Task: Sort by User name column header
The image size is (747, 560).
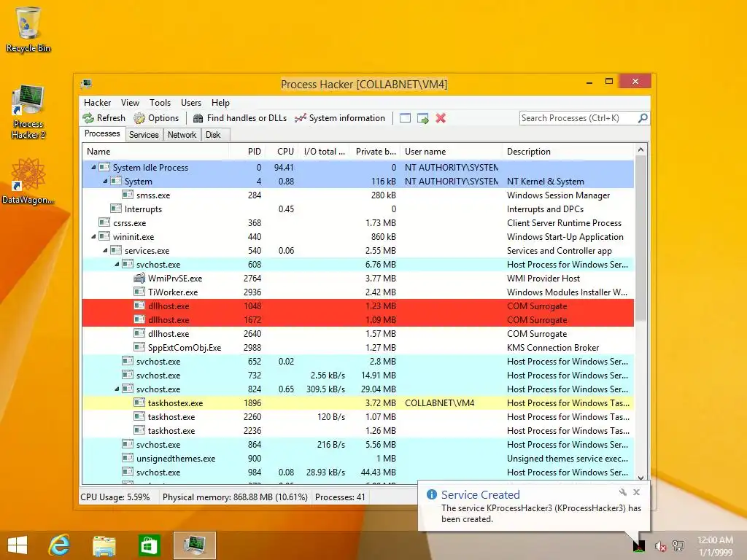Action: (x=451, y=152)
